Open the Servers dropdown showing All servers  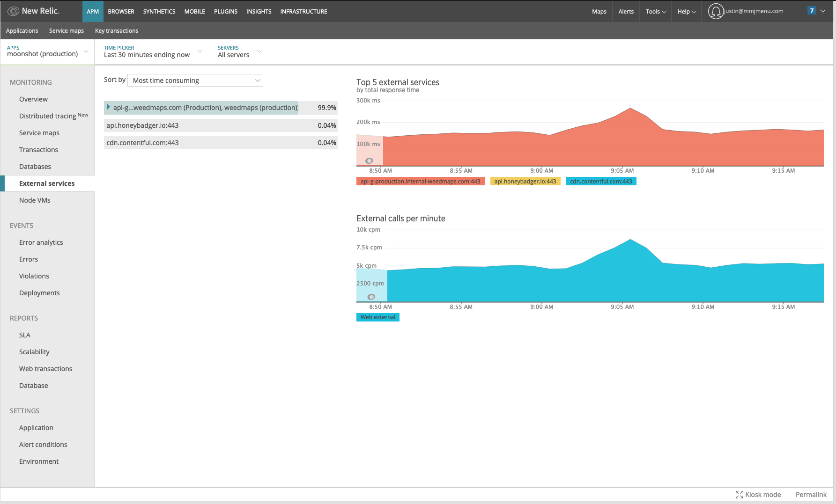point(239,51)
